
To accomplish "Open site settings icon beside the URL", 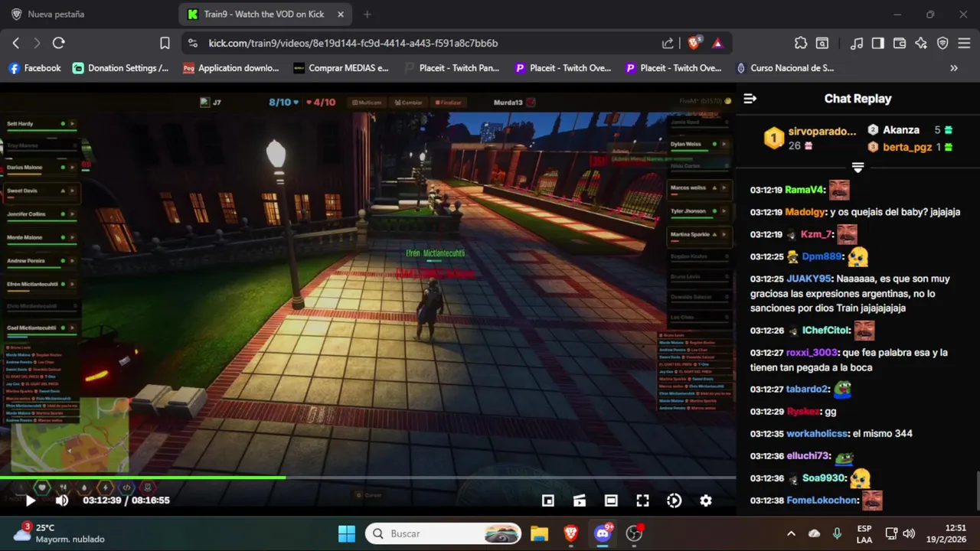I will click(192, 44).
